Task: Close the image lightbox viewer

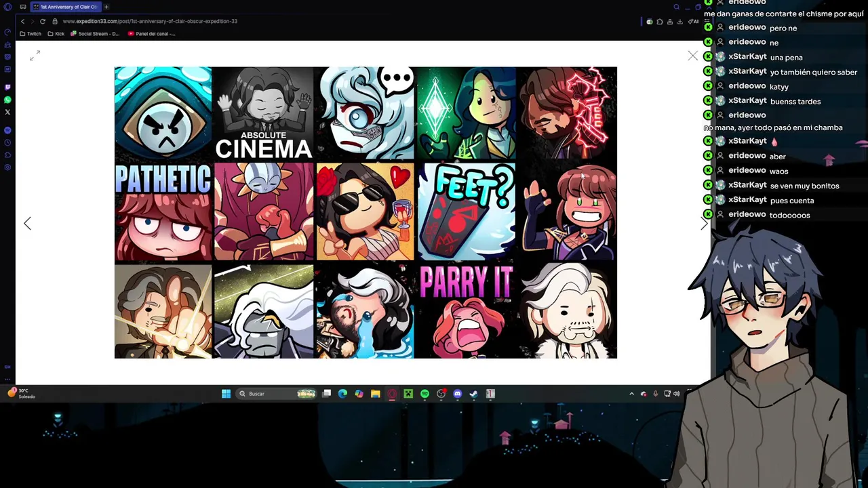Action: pos(692,56)
